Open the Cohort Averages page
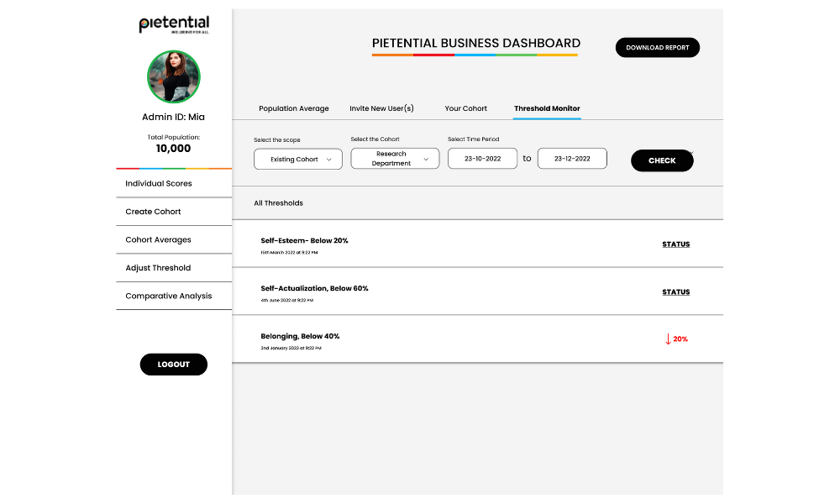The width and height of the screenshot is (840, 504). point(158,239)
